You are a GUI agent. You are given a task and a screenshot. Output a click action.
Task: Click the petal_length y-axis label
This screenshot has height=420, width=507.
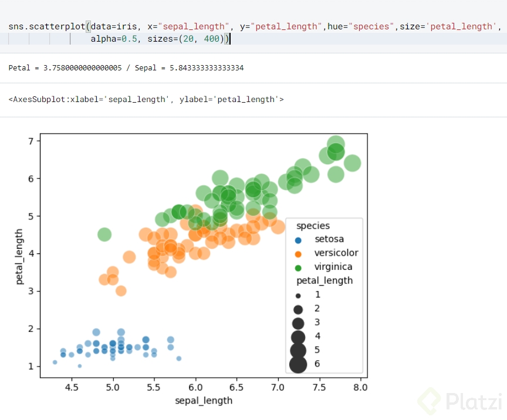[x=20, y=258]
